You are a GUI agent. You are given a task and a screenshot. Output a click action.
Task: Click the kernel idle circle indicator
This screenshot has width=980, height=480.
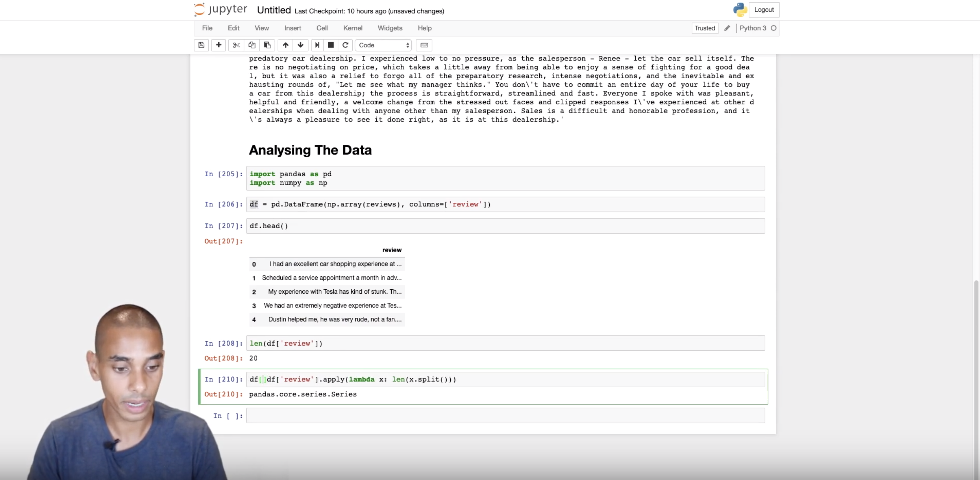pyautogui.click(x=773, y=28)
